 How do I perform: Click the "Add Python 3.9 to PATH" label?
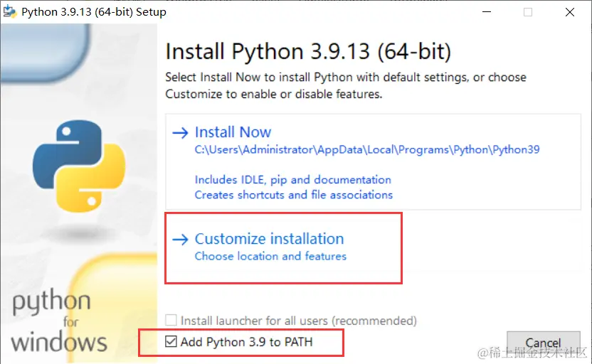pos(246,342)
